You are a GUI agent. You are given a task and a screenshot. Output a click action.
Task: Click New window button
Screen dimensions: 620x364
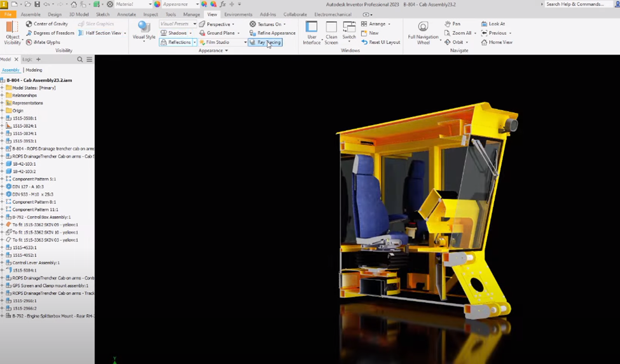click(x=369, y=33)
